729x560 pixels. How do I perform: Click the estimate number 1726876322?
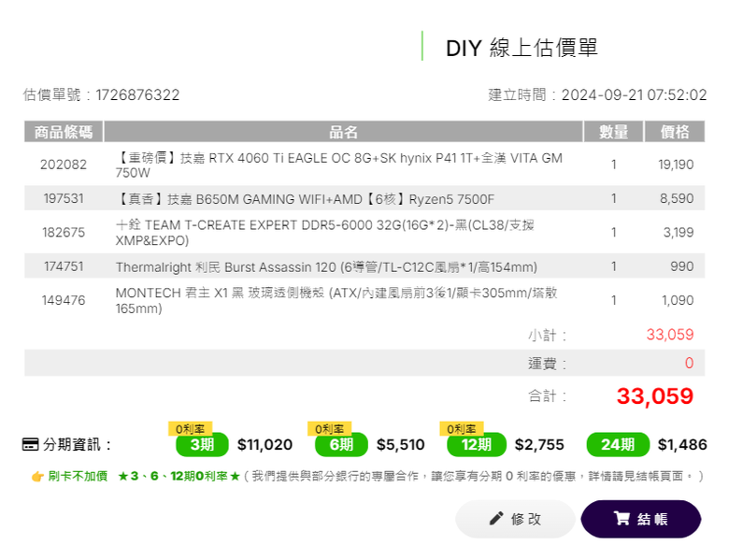click(137, 94)
